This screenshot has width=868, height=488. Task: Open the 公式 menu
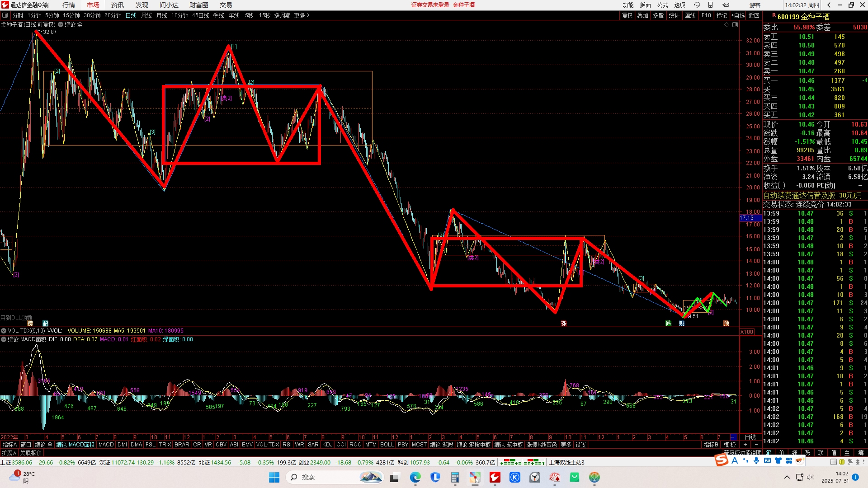662,5
